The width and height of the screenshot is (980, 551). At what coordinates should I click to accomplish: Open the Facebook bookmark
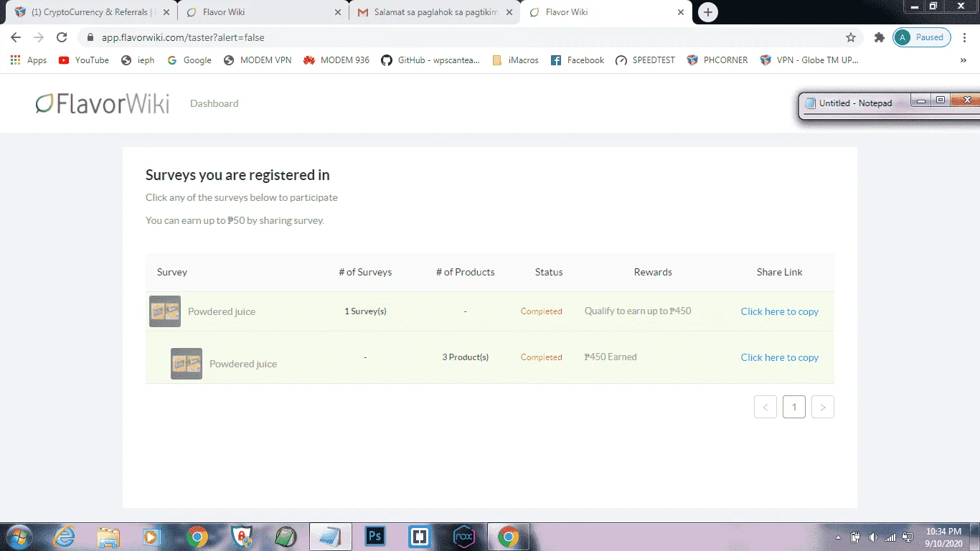point(578,60)
